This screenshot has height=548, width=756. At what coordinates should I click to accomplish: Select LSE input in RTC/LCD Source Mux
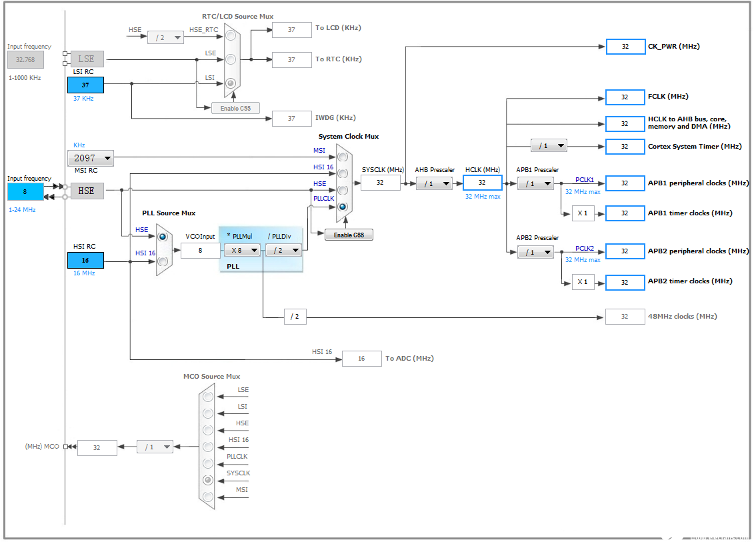pos(231,59)
